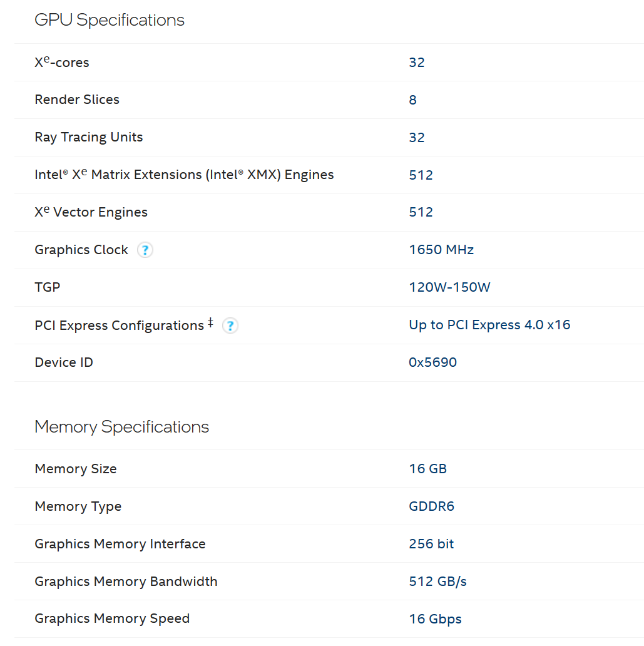Viewport: 644px width, 646px height.
Task: Click the Device ID value 0x5690
Action: tap(432, 362)
